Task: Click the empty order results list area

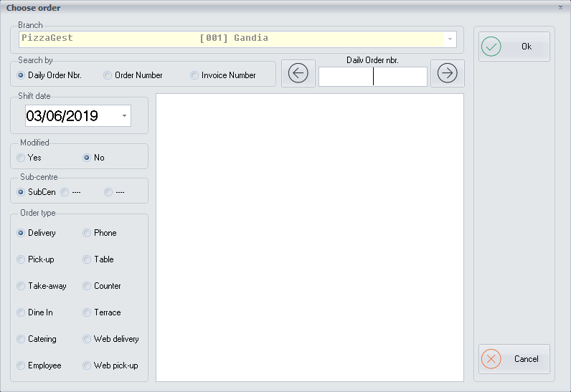Action: (309, 237)
